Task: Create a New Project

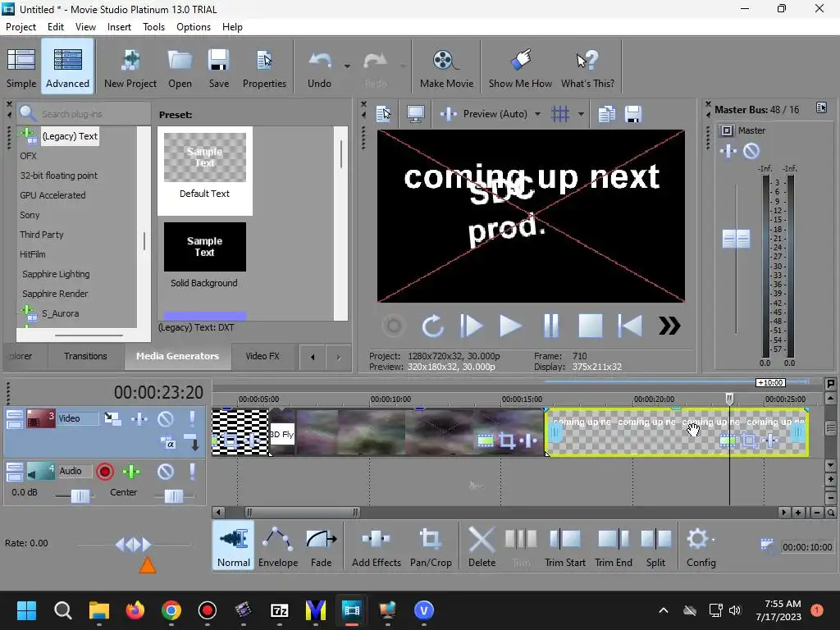Action: click(x=130, y=67)
